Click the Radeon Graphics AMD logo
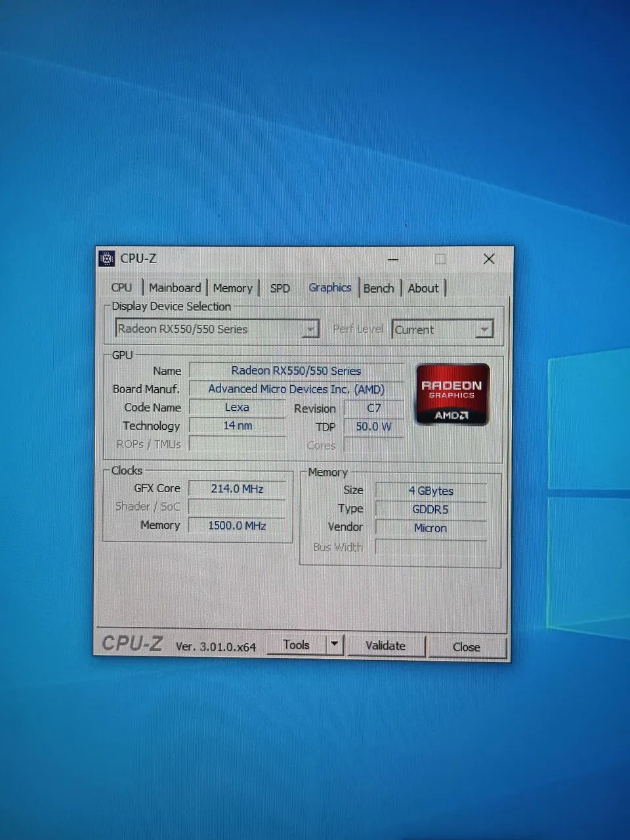630x840 pixels. pos(452,394)
